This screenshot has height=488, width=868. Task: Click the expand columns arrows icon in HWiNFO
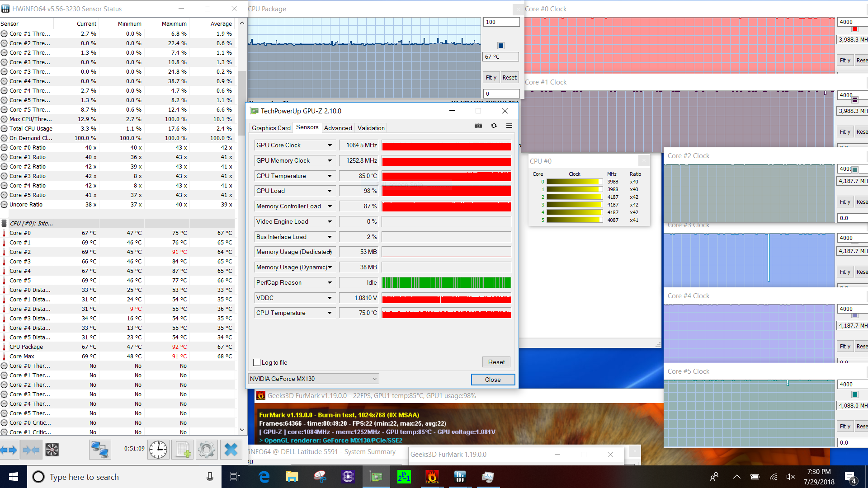click(9, 450)
